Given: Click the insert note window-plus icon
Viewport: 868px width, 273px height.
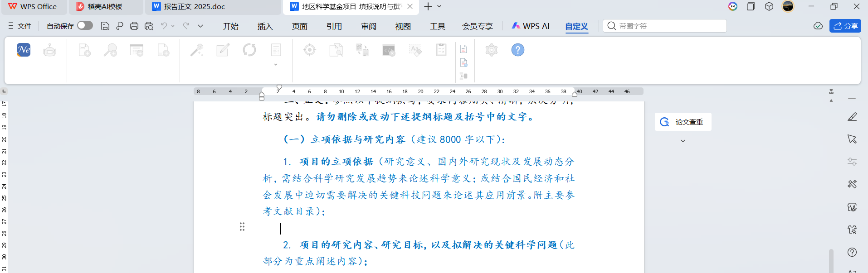Looking at the screenshot, I should tap(137, 50).
